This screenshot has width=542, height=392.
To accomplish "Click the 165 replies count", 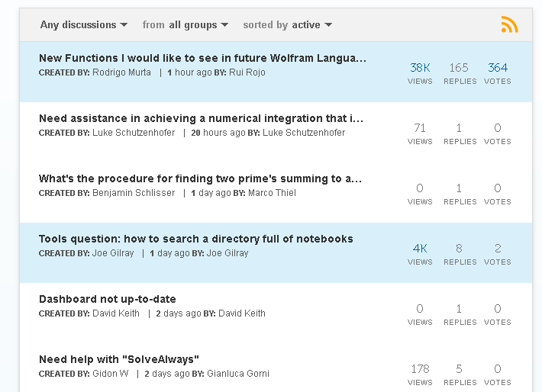I will 459,68.
